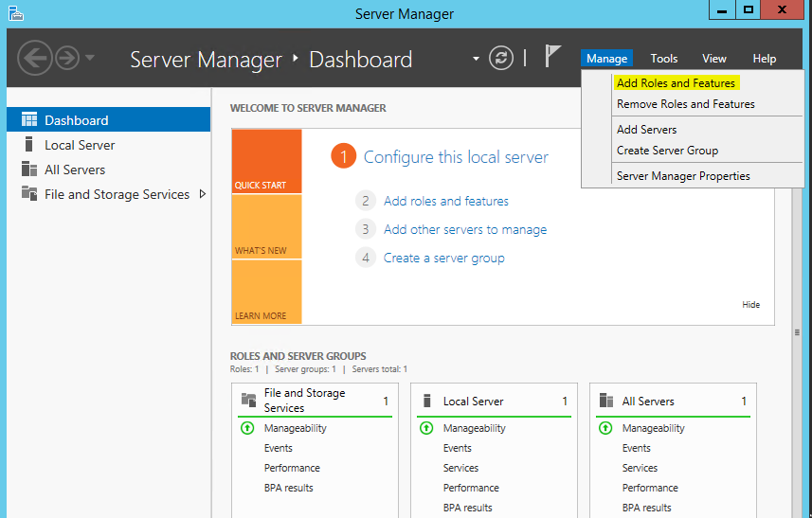Click the refresh icon in header
This screenshot has height=518, width=812.
(501, 58)
